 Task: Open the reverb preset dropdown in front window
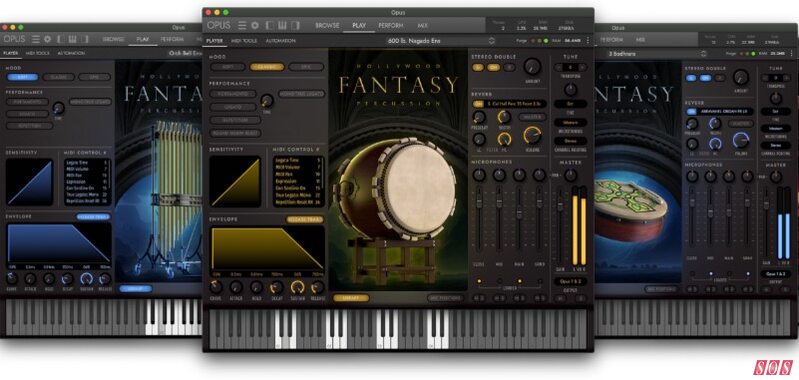[x=516, y=104]
